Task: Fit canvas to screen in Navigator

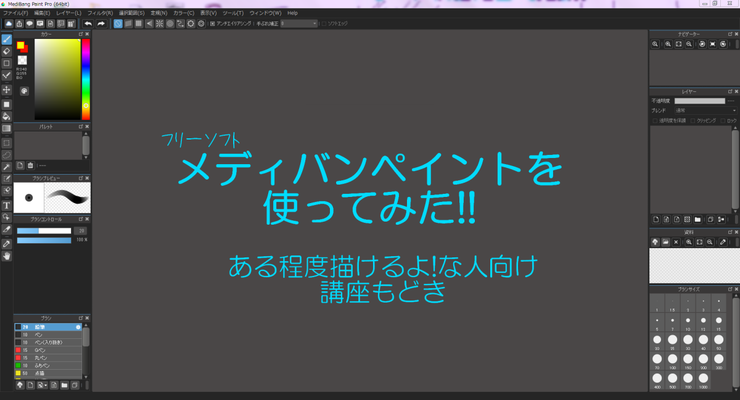Action: tap(679, 44)
